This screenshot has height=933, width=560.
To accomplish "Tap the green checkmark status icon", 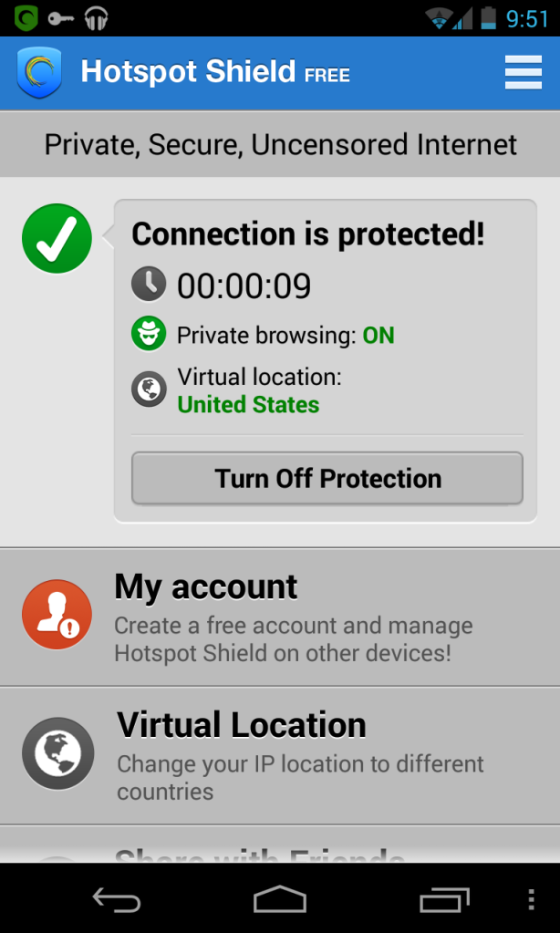I will click(57, 239).
